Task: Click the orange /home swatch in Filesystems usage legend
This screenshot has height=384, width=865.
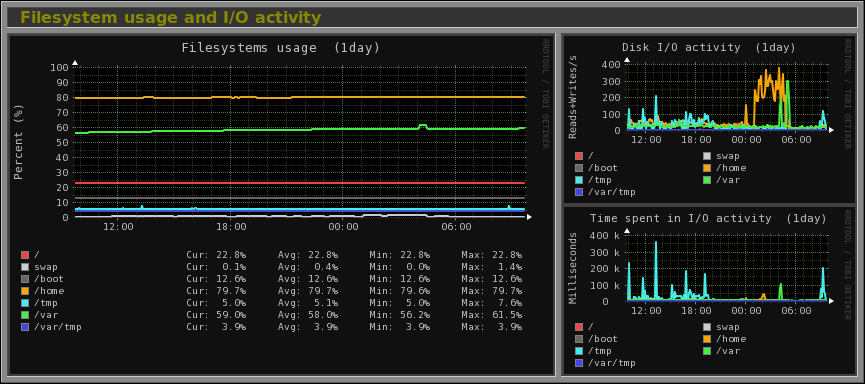Action: click(25, 291)
